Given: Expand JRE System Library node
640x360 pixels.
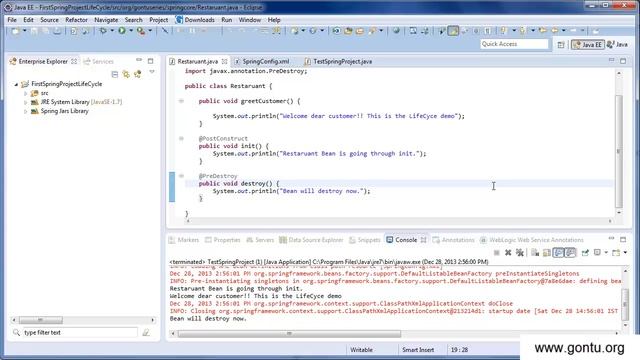Looking at the screenshot, I should [x=26, y=102].
